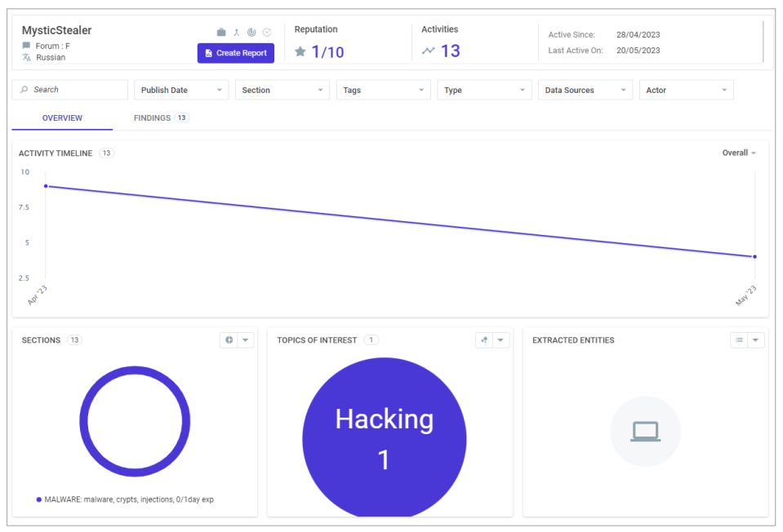Open the Data Sources dropdown

585,90
